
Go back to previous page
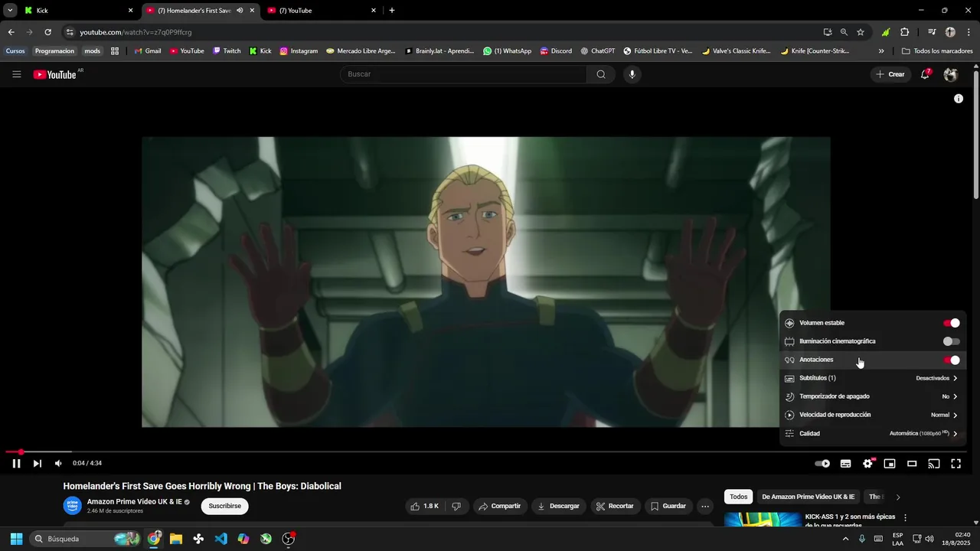pos(11,32)
